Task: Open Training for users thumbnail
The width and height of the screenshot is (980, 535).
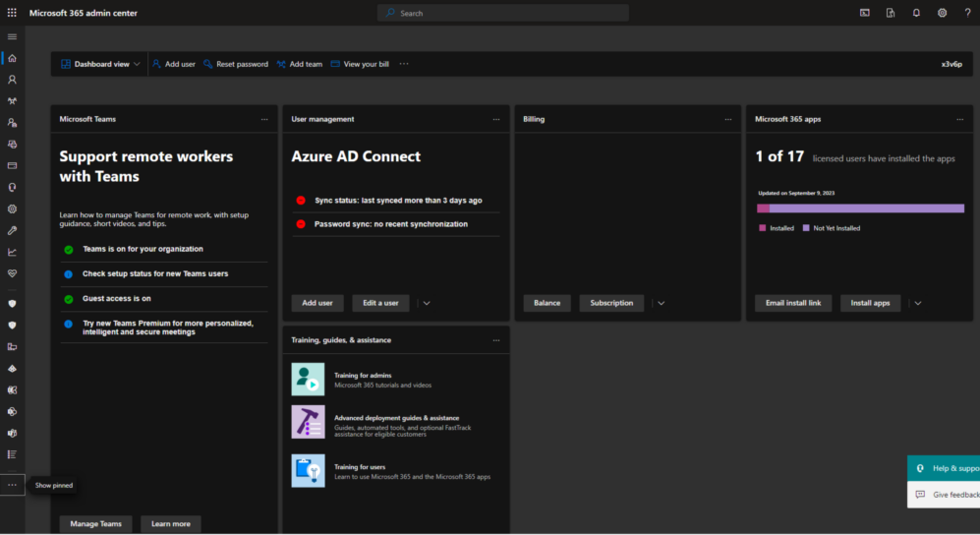Action: click(308, 471)
